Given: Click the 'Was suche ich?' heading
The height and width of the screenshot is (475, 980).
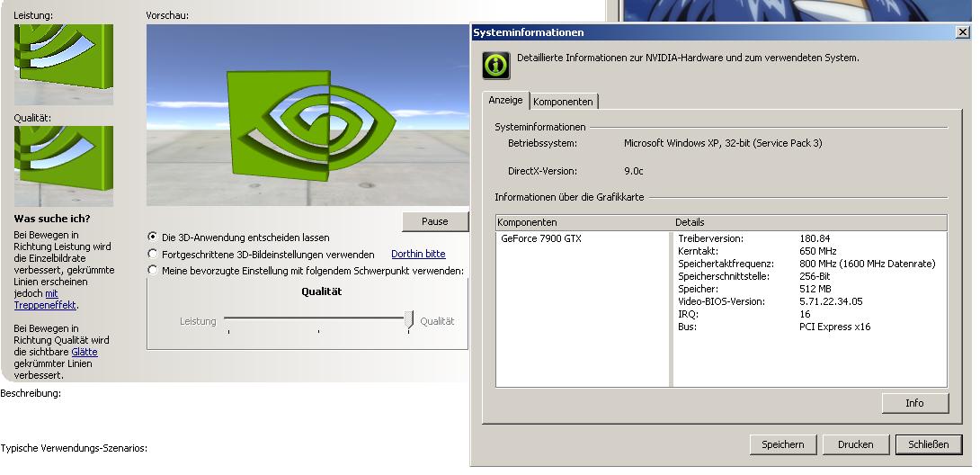Looking at the screenshot, I should tap(52, 219).
